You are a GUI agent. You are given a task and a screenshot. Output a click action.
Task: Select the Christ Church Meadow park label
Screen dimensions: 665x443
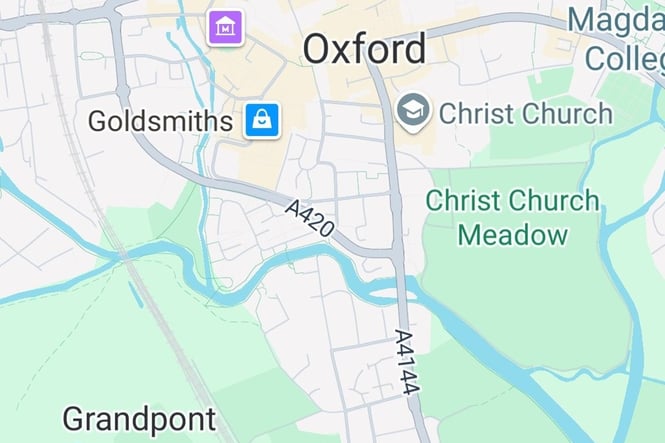click(512, 217)
